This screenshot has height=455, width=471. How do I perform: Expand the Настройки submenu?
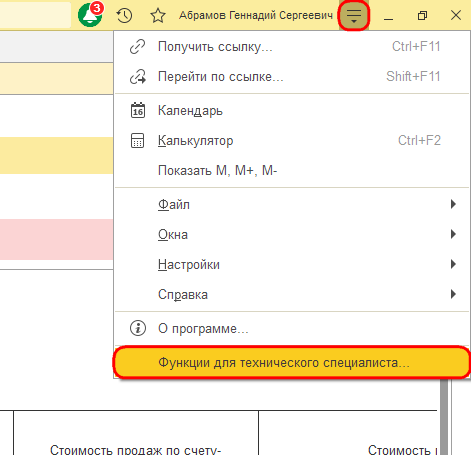[x=292, y=264]
